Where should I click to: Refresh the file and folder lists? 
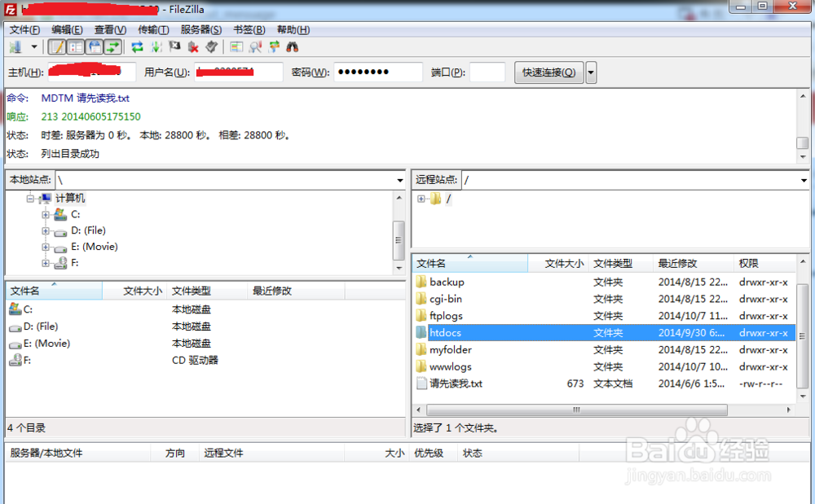pos(137,47)
